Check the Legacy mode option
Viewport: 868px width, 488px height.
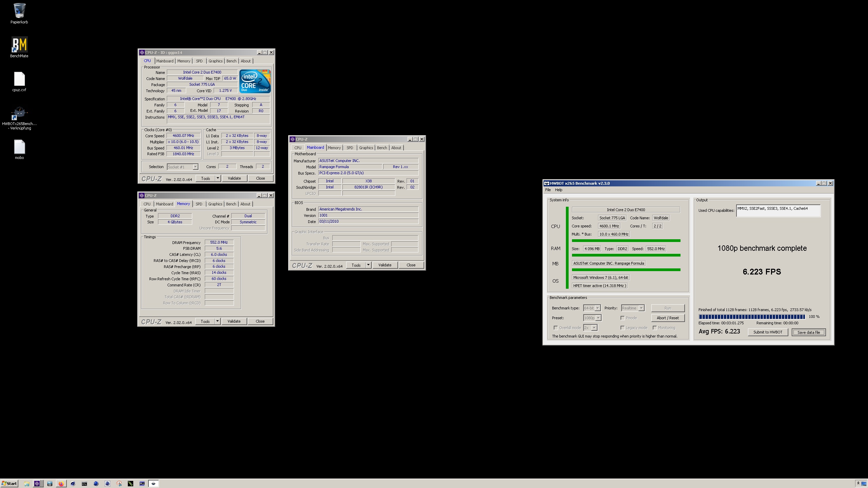click(623, 328)
